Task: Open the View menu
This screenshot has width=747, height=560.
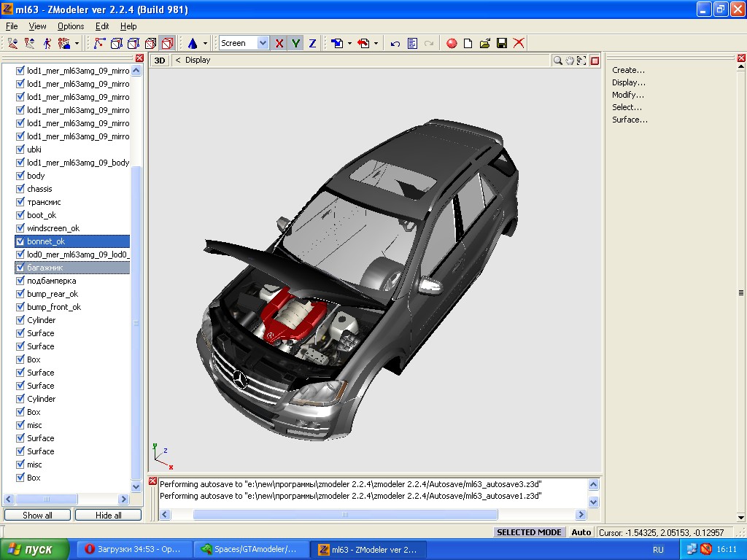Action: coord(37,26)
